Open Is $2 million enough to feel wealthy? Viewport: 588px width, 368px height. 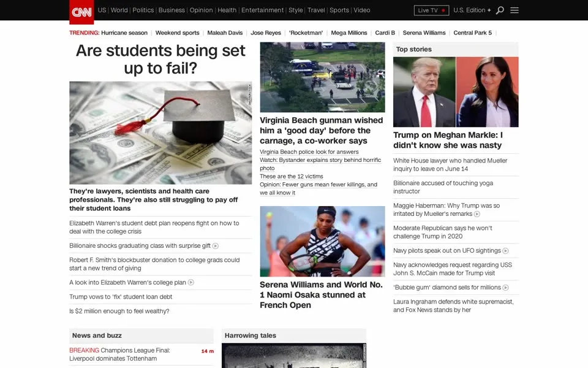click(119, 311)
